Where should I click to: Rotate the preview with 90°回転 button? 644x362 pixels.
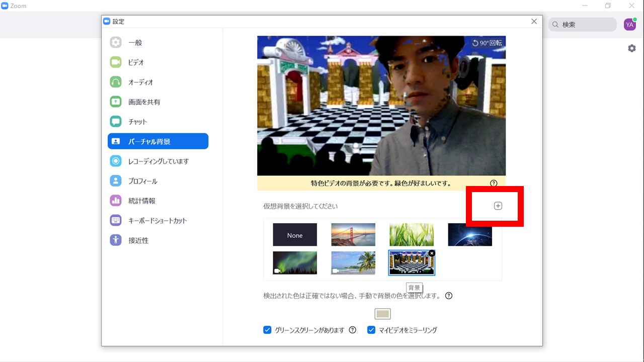487,43
